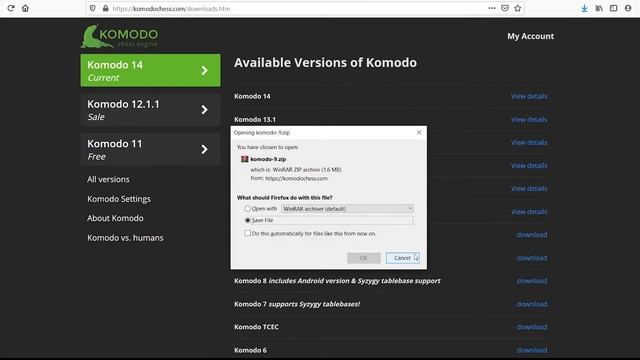640x360 pixels.
Task: Open the Firefox Library icon
Action: tap(599, 8)
